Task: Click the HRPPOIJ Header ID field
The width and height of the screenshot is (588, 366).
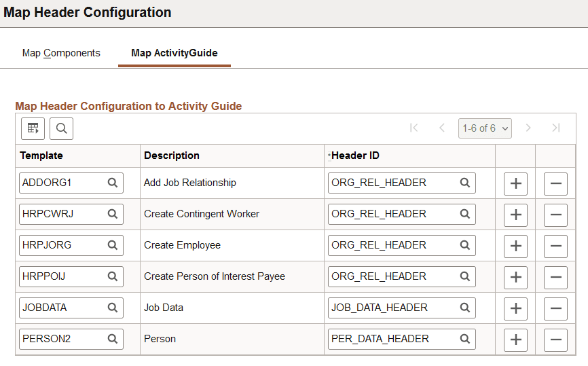Action: pos(392,276)
